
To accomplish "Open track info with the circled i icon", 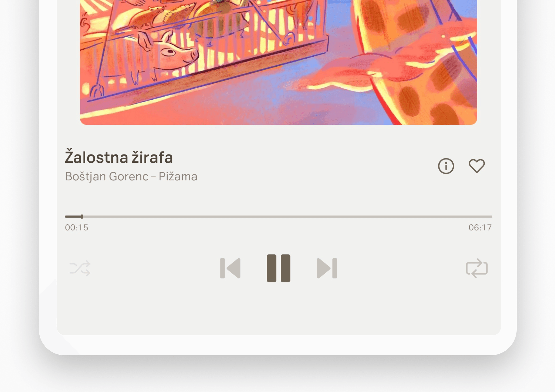I will [x=446, y=166].
